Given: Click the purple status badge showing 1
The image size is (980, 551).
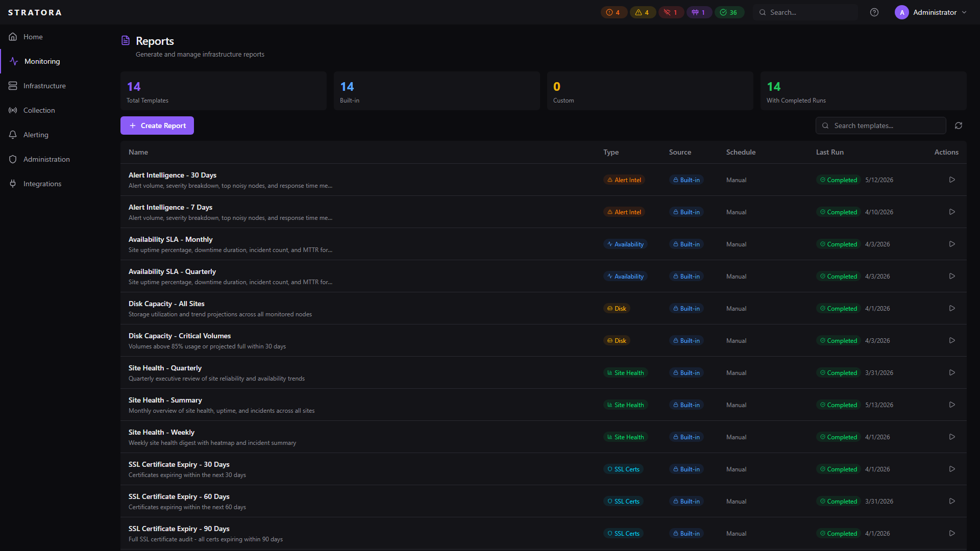Looking at the screenshot, I should point(699,12).
